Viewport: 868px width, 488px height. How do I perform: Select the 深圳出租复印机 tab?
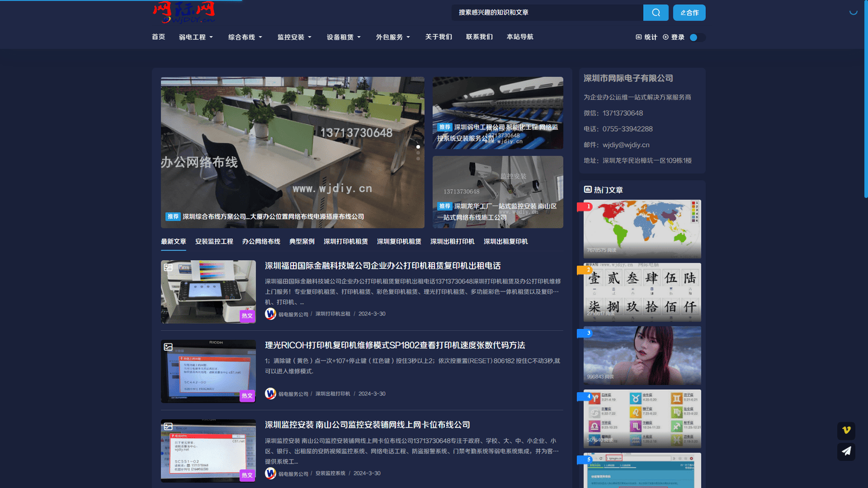coord(506,242)
